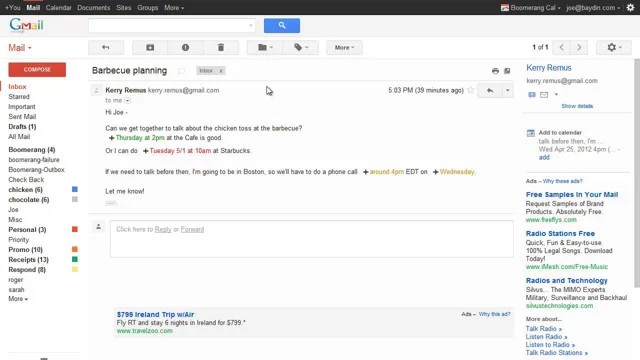Report spam using exclamation icon
Image resolution: width=640 pixels, height=360 pixels.
185,48
